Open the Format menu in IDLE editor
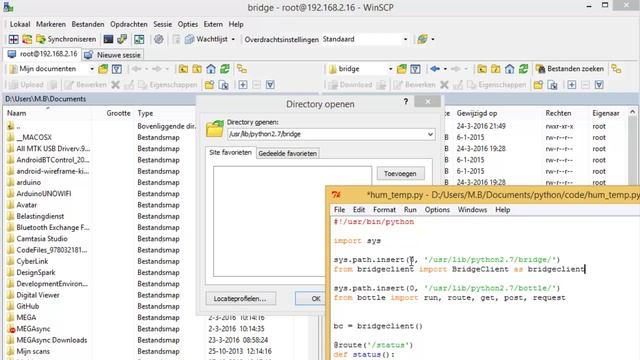640x360 pixels. click(384, 210)
